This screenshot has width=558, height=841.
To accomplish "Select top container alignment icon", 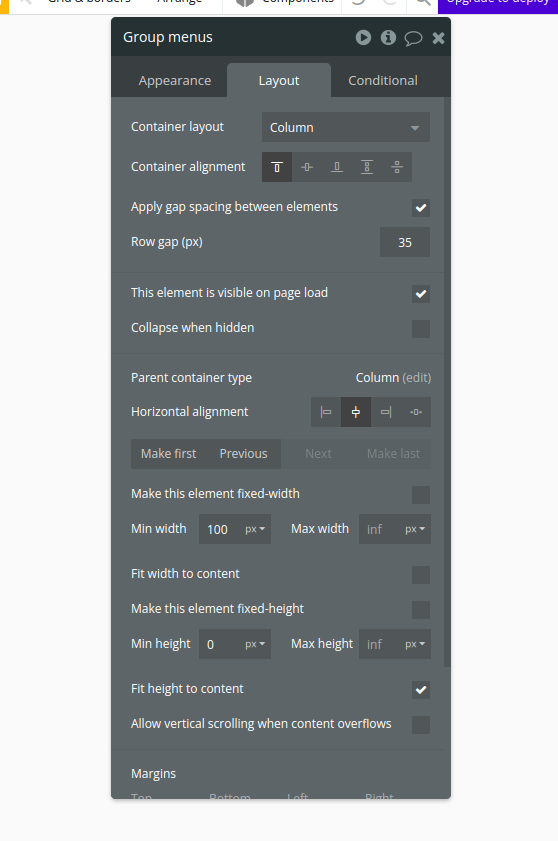I will 277,167.
